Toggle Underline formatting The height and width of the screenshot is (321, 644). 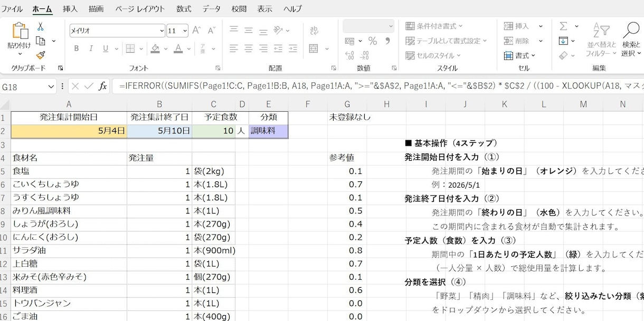point(106,48)
